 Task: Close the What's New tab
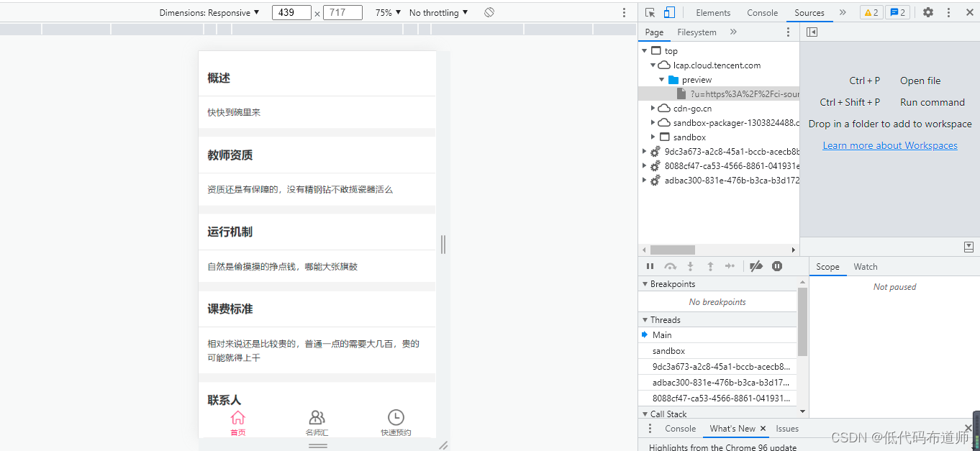pos(763,429)
